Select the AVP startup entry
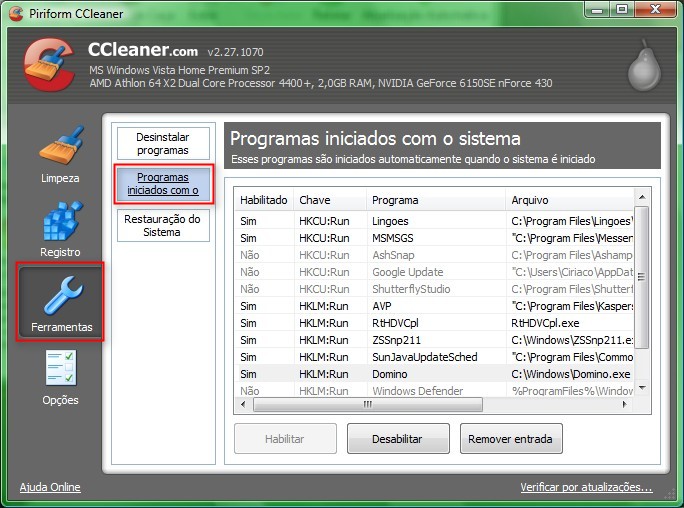 [x=434, y=306]
